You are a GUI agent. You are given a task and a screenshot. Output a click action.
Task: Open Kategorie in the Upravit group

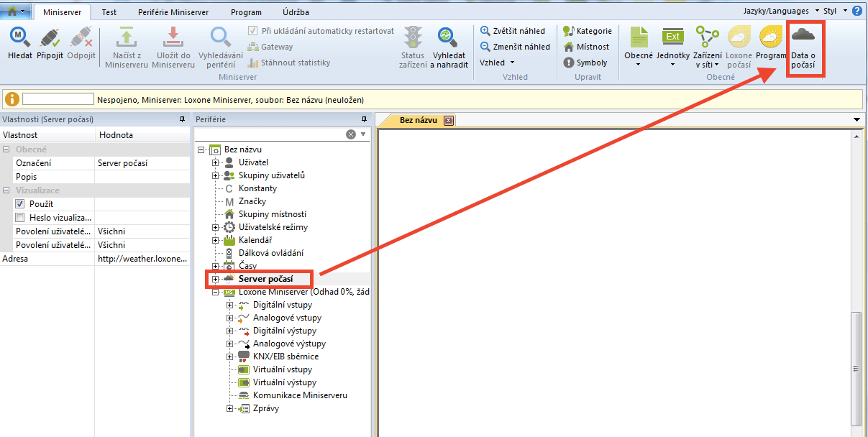point(588,31)
